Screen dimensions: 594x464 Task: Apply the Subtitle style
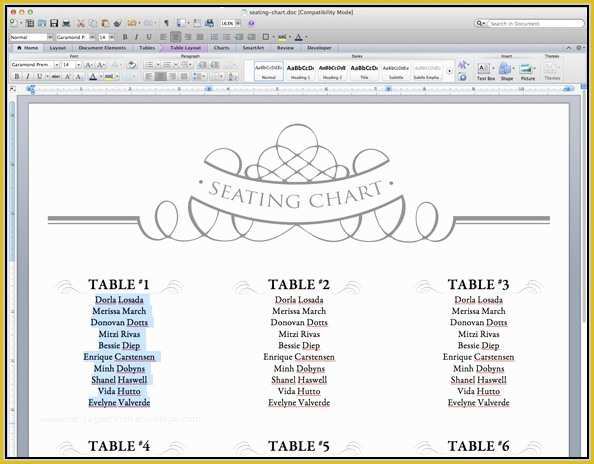(396, 71)
